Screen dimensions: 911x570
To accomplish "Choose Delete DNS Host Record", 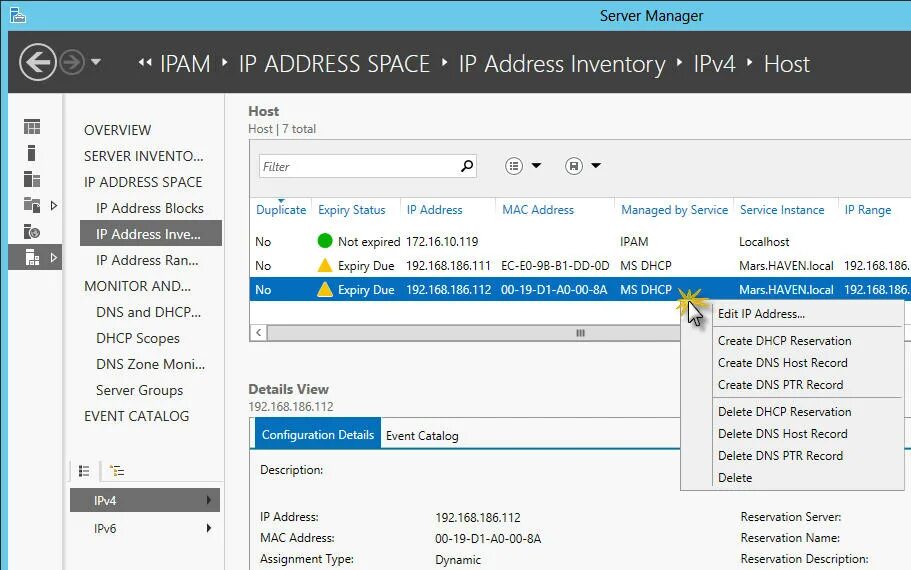I will coord(783,433).
